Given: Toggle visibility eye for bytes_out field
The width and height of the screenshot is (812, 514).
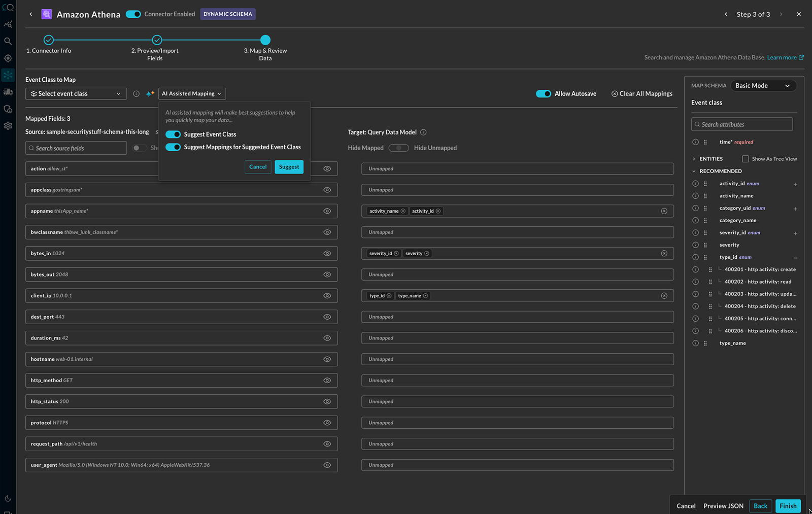Looking at the screenshot, I should click(327, 275).
